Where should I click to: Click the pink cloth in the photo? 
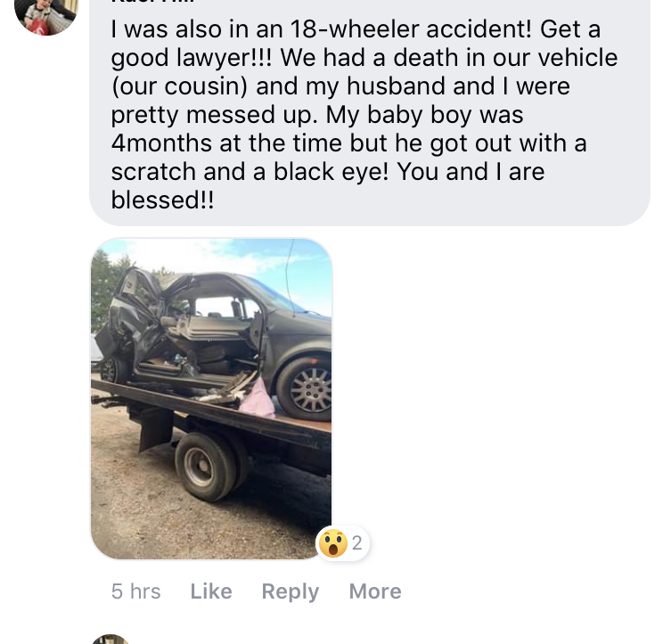[x=258, y=398]
